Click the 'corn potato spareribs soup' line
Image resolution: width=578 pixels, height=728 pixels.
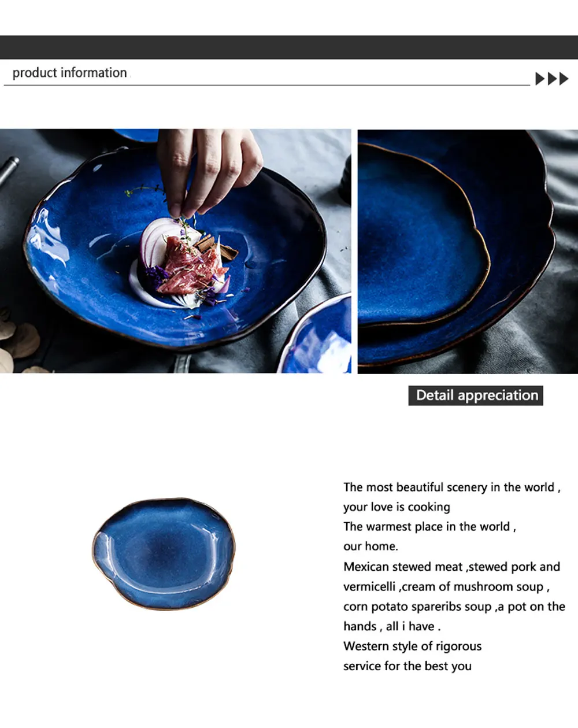tap(454, 606)
